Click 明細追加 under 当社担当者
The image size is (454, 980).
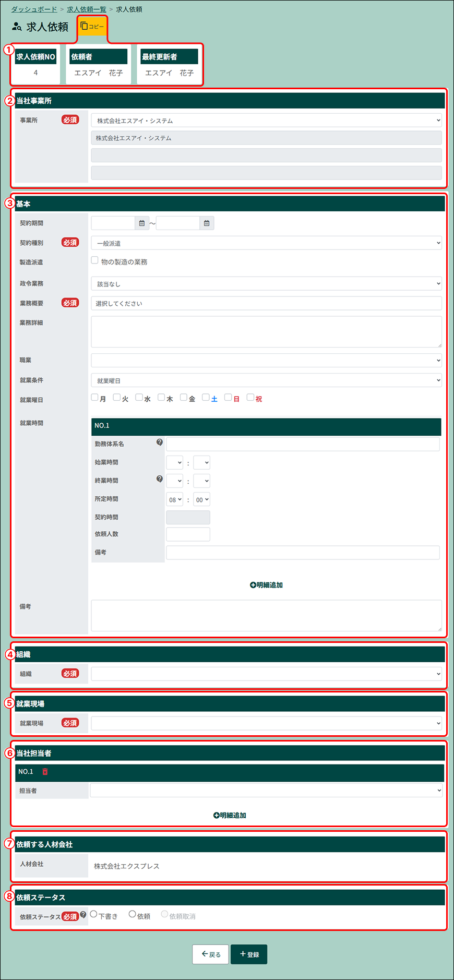[230, 815]
